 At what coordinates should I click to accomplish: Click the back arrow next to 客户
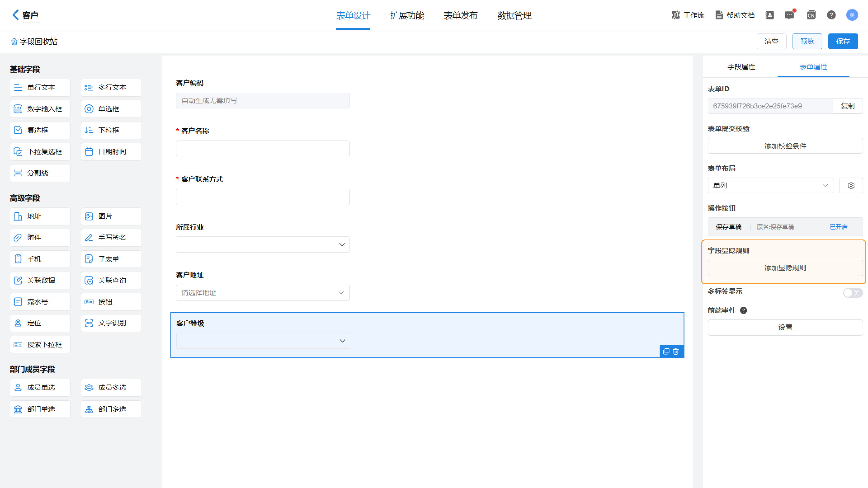point(16,15)
